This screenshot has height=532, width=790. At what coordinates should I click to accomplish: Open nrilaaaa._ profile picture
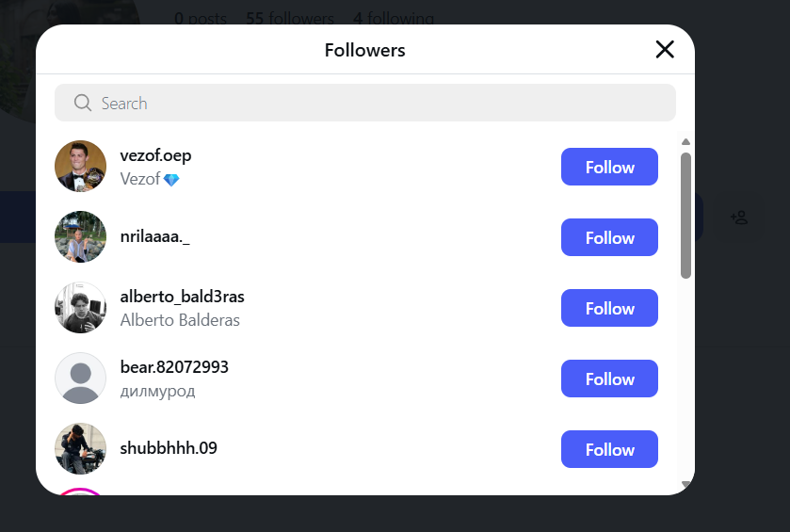(x=81, y=237)
